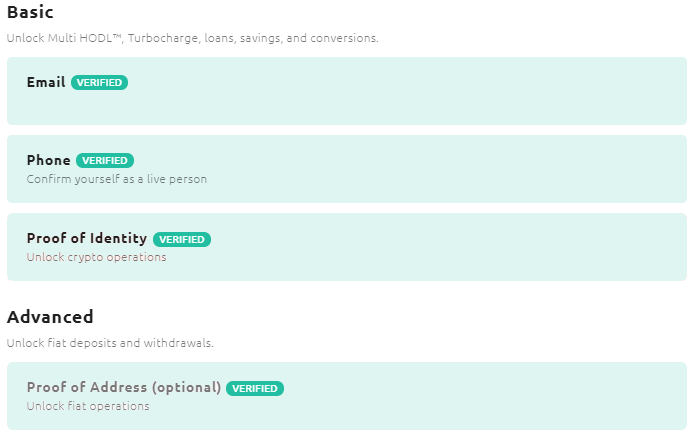The image size is (692, 438).
Task: Click the 'Unlock crypto operations' description
Action: click(x=96, y=257)
